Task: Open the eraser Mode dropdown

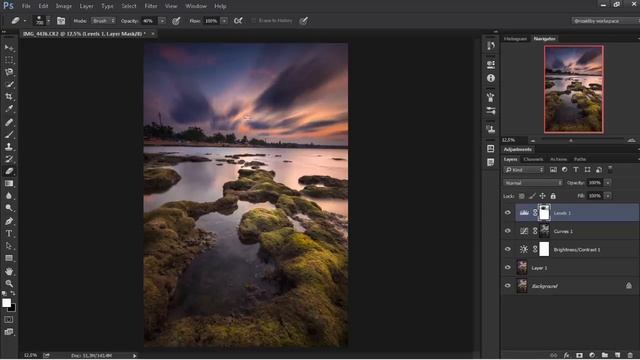Action: pos(103,21)
